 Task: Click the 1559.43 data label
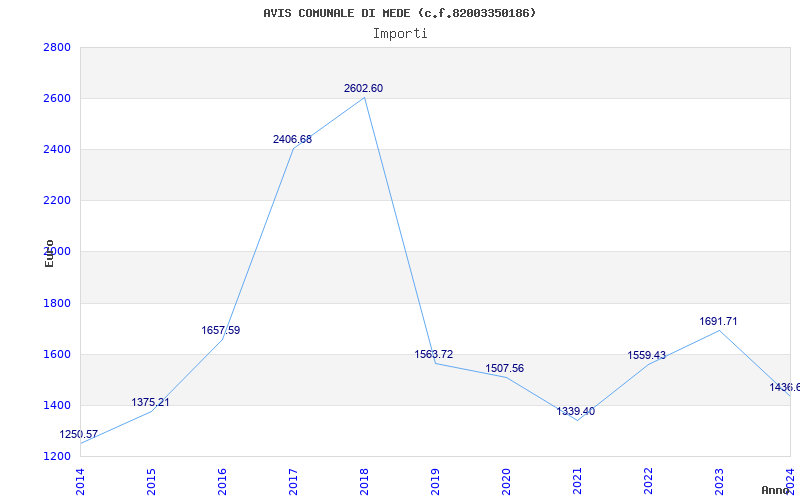coord(646,355)
